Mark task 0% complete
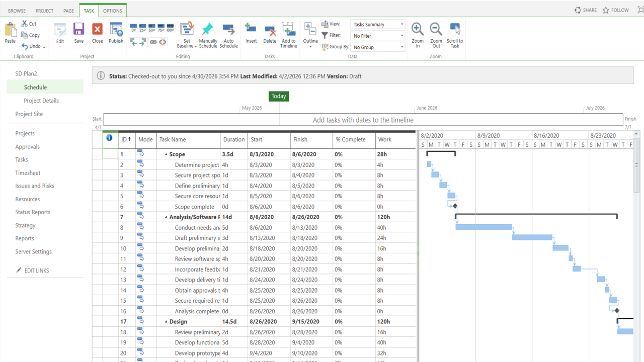 (x=133, y=28)
